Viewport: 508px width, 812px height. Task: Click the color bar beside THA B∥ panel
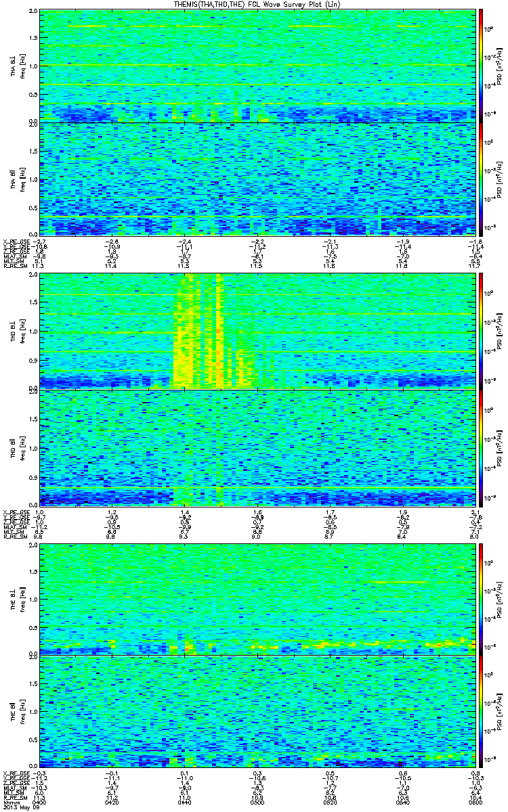coord(480,179)
